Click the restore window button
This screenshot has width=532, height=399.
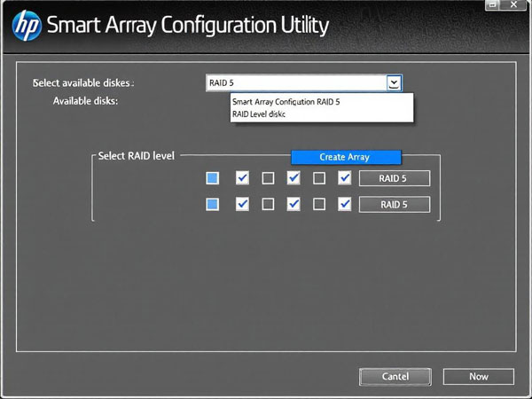pos(493,4)
